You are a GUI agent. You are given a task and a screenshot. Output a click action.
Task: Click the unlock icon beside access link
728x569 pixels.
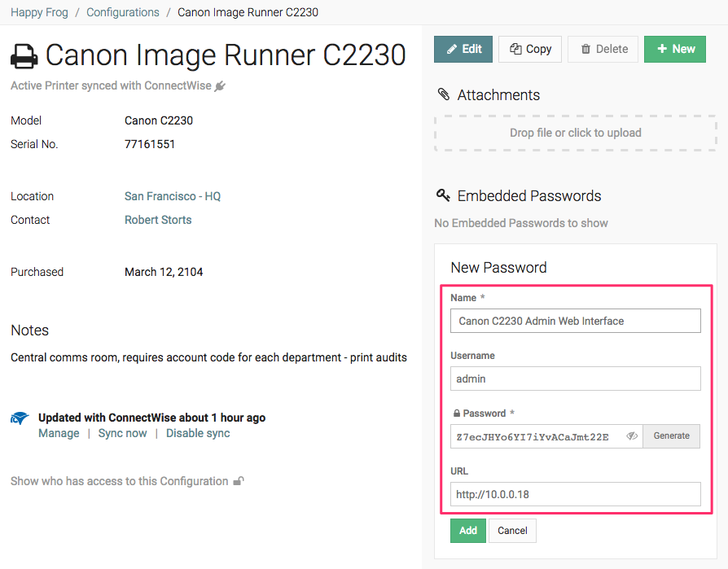pos(239,481)
